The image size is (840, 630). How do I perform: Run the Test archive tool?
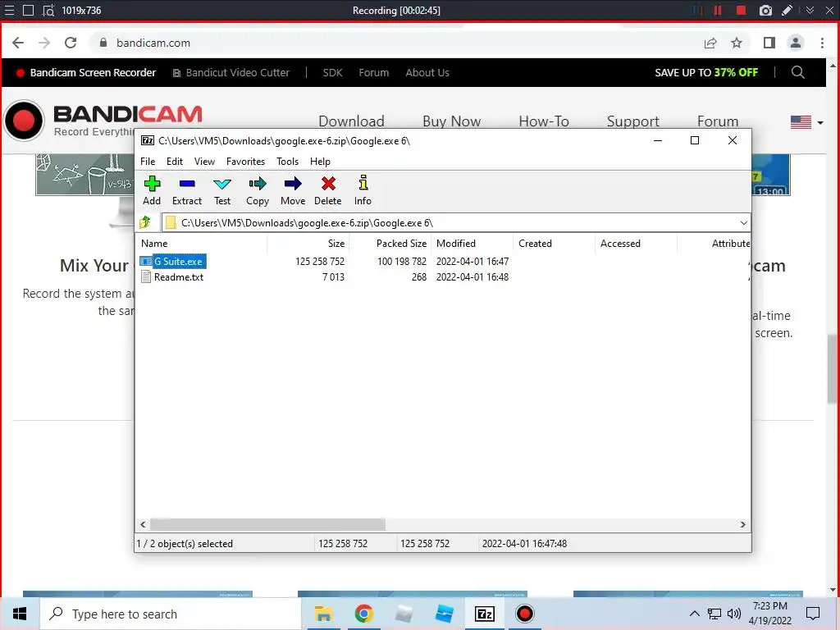(221, 190)
